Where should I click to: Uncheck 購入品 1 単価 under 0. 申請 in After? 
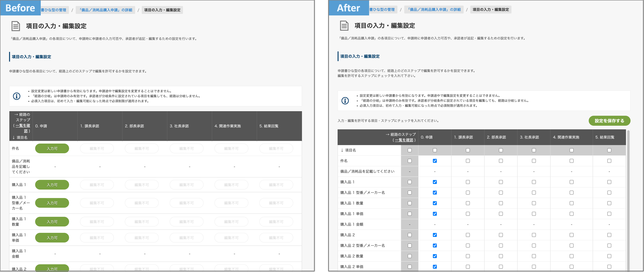click(435, 214)
